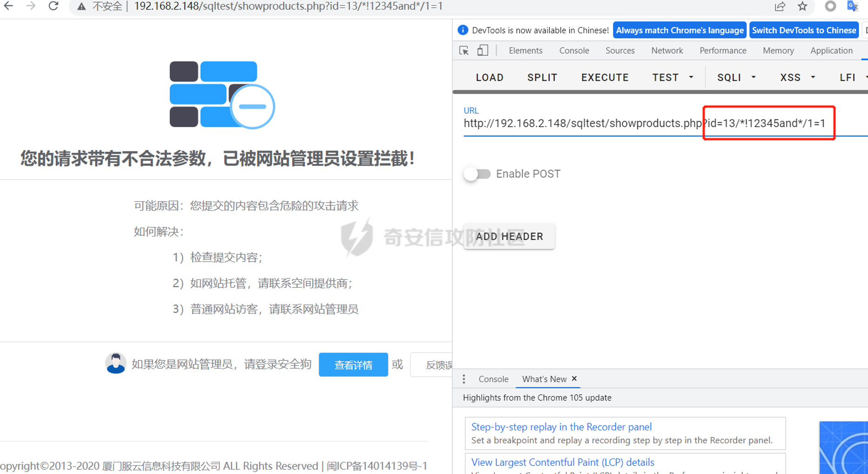
Task: Close the What's New tab
Action: (x=574, y=379)
